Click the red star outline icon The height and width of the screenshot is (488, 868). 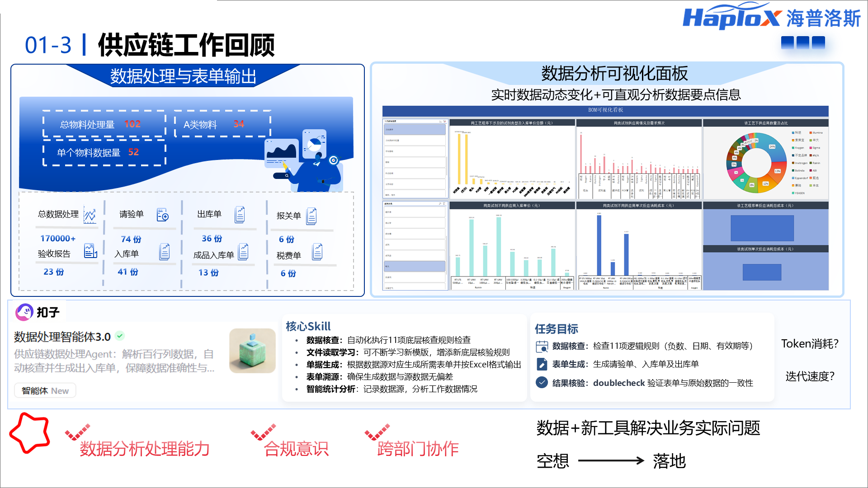click(30, 433)
